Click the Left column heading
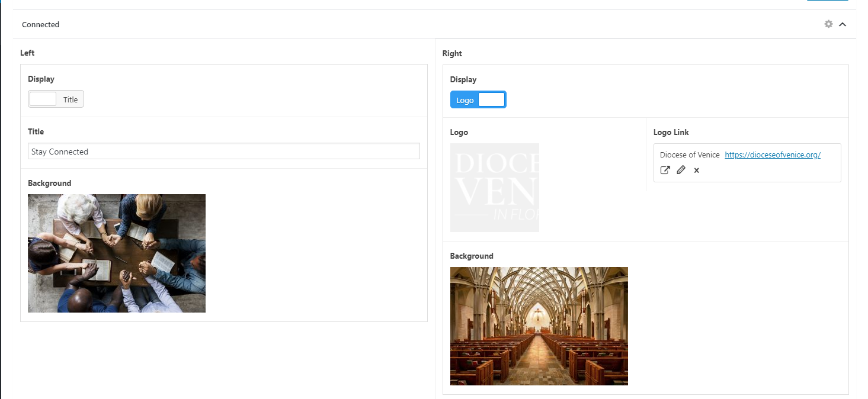 click(27, 53)
